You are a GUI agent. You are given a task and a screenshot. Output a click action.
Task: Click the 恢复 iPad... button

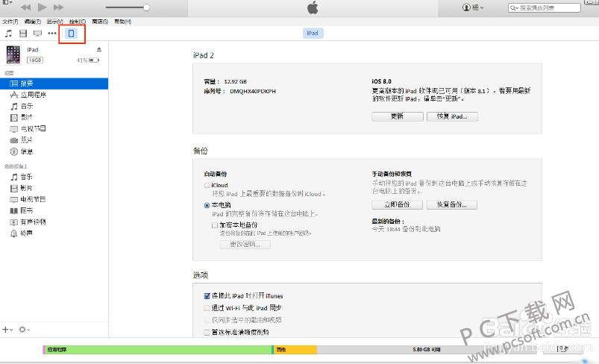tap(452, 116)
